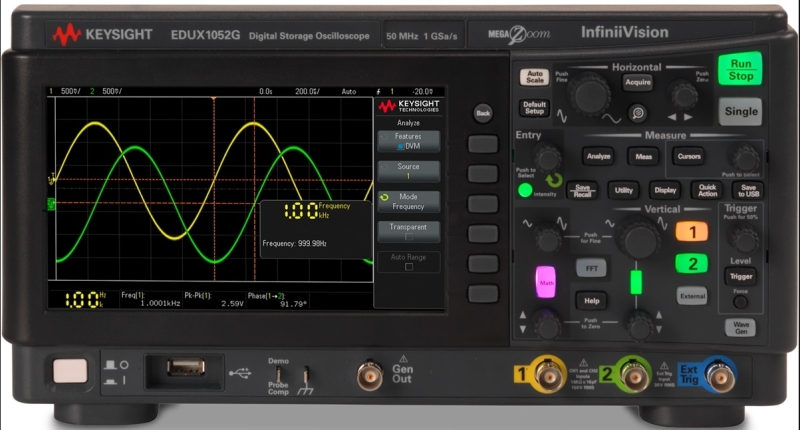The height and width of the screenshot is (430, 800).
Task: Toggle channel 1 with the orange 1 key
Action: [692, 232]
